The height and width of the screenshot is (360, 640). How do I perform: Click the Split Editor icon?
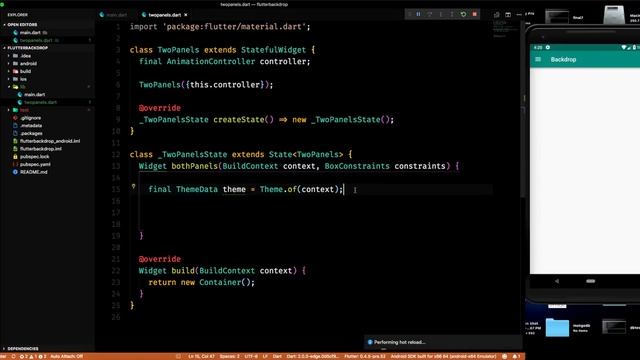point(508,15)
